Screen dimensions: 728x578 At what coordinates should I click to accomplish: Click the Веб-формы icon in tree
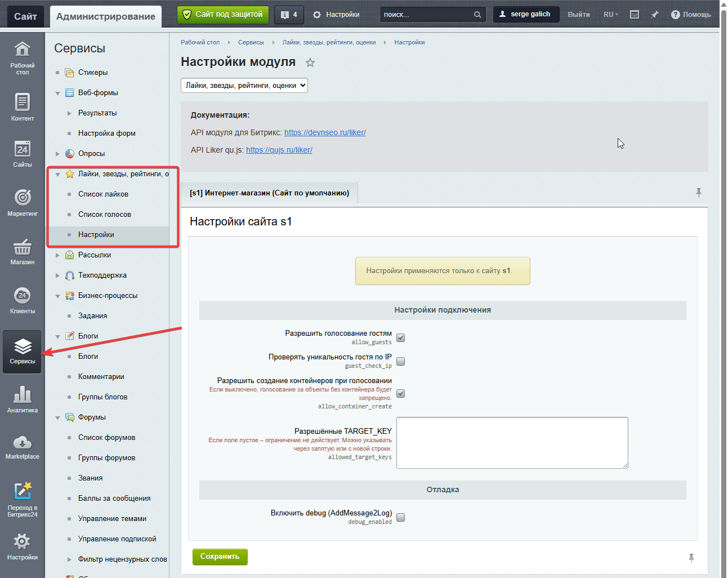coord(70,92)
